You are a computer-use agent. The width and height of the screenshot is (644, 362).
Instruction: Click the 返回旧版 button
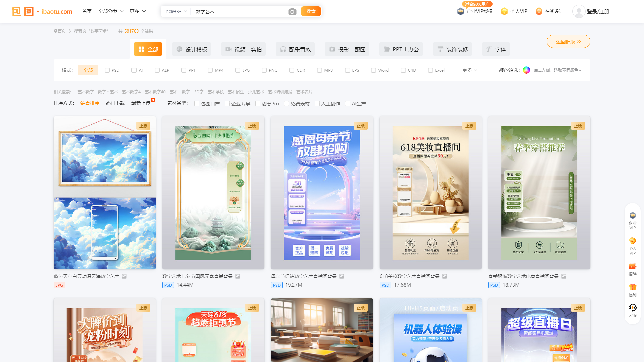pos(568,41)
